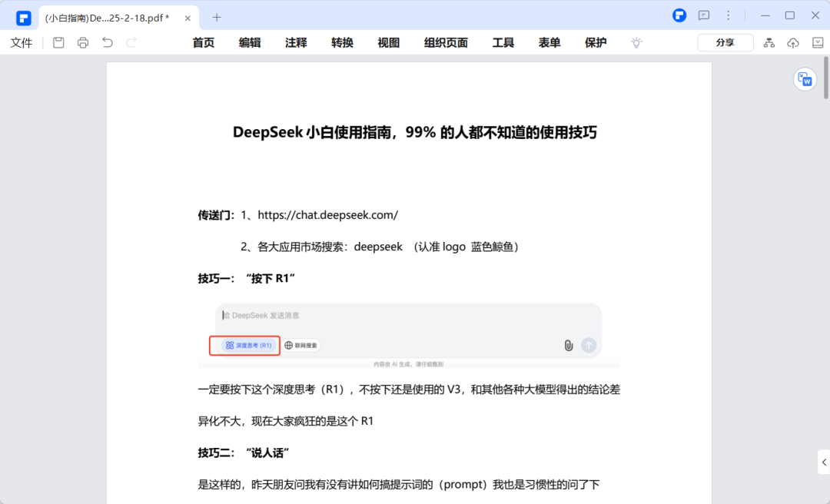The width and height of the screenshot is (830, 504).
Task: Open the 表单 tab
Action: click(x=549, y=43)
